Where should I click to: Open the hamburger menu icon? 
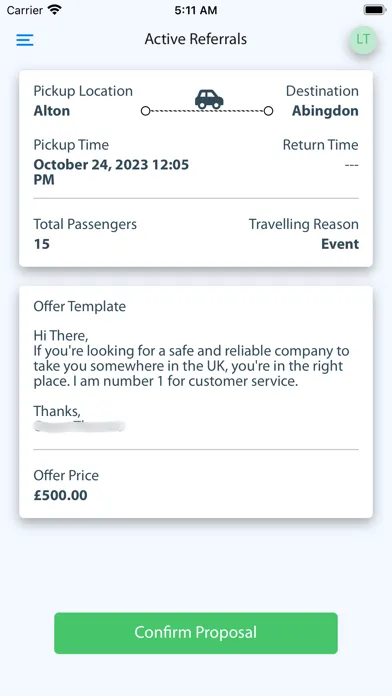25,40
